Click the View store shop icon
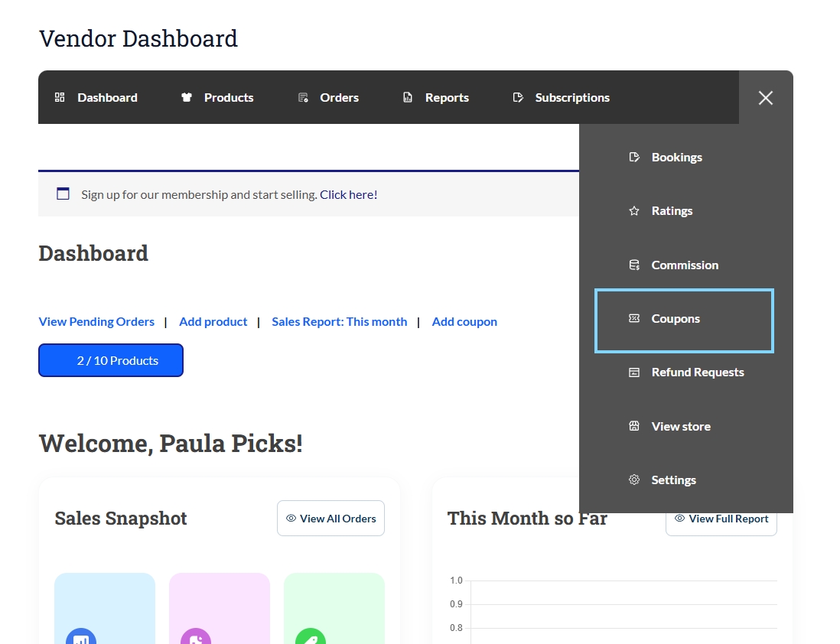 [633, 427]
